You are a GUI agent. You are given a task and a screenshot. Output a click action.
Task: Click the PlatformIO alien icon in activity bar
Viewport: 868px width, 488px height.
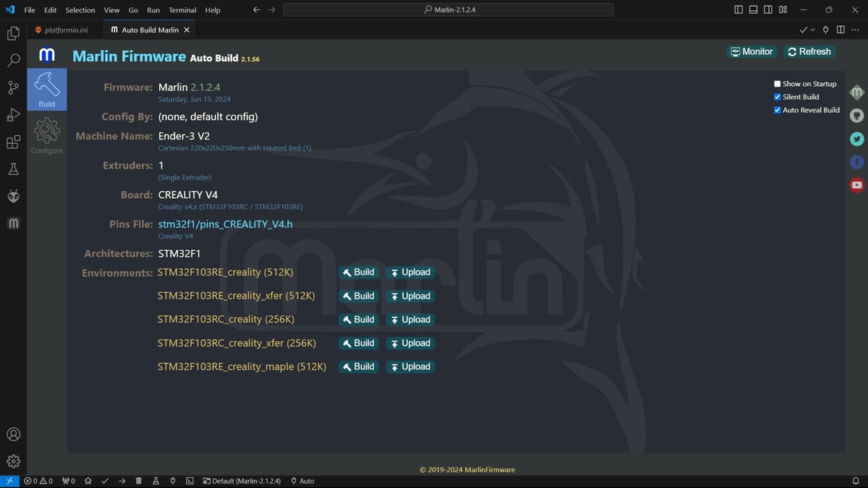tap(13, 195)
